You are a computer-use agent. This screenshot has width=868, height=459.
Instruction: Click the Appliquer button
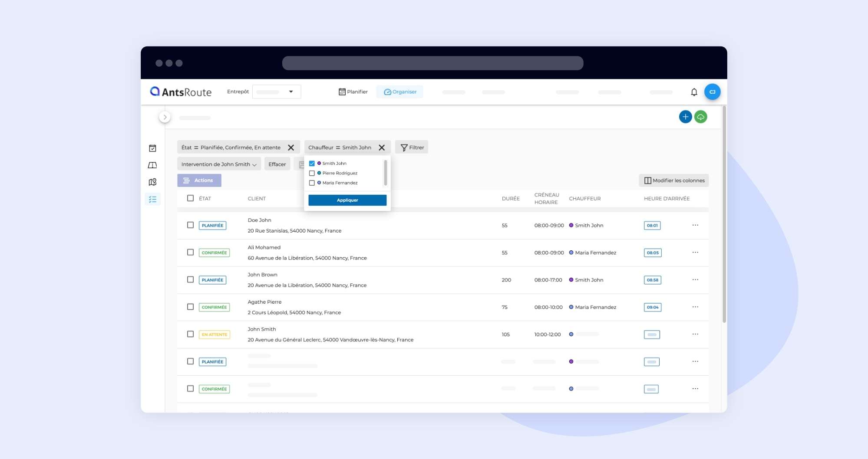[347, 200]
